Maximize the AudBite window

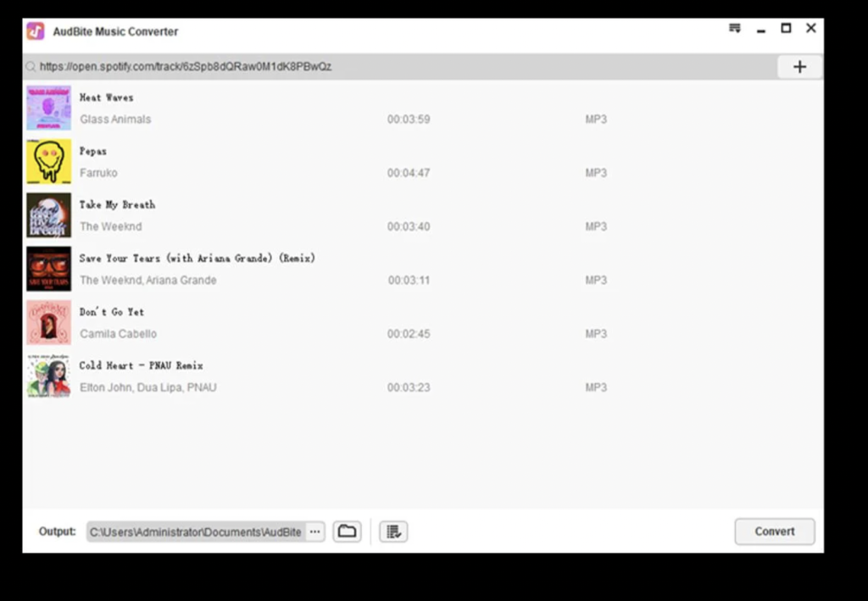click(786, 29)
